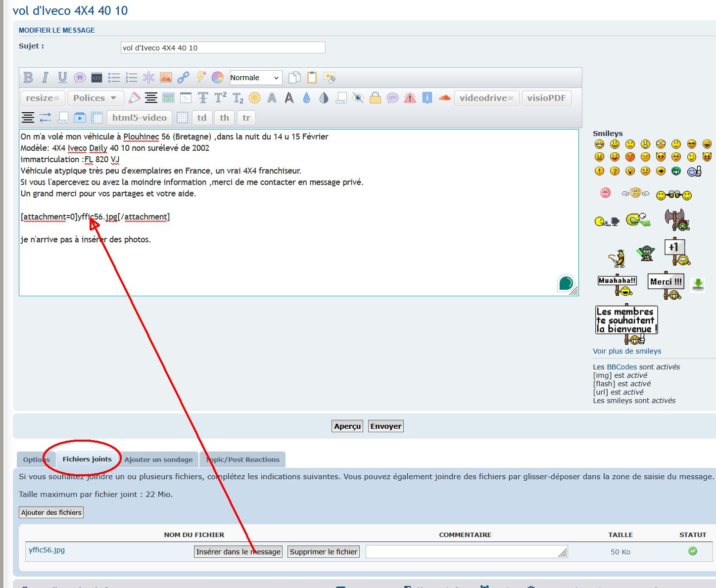Click Insérer dans le message button
This screenshot has width=716, height=588.
coord(238,552)
